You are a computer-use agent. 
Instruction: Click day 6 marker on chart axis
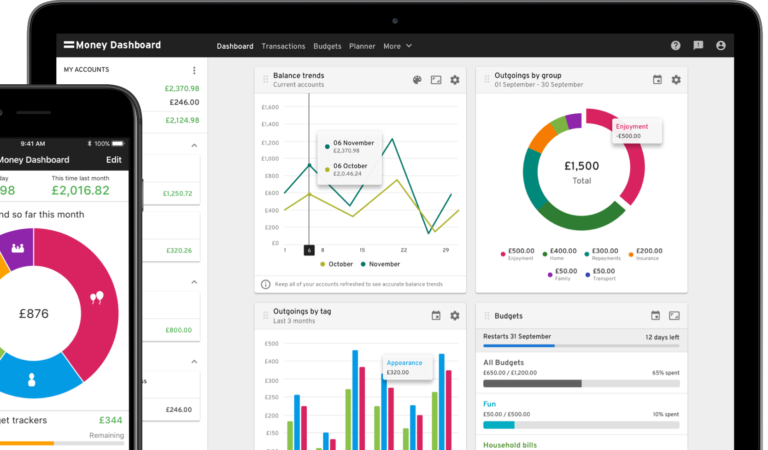tap(309, 250)
